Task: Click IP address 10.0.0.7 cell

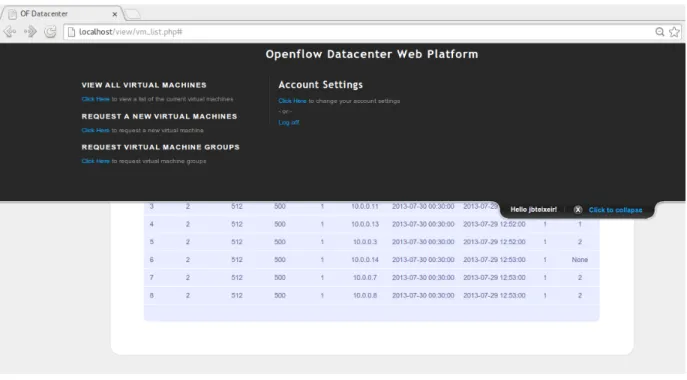Action: point(365,277)
